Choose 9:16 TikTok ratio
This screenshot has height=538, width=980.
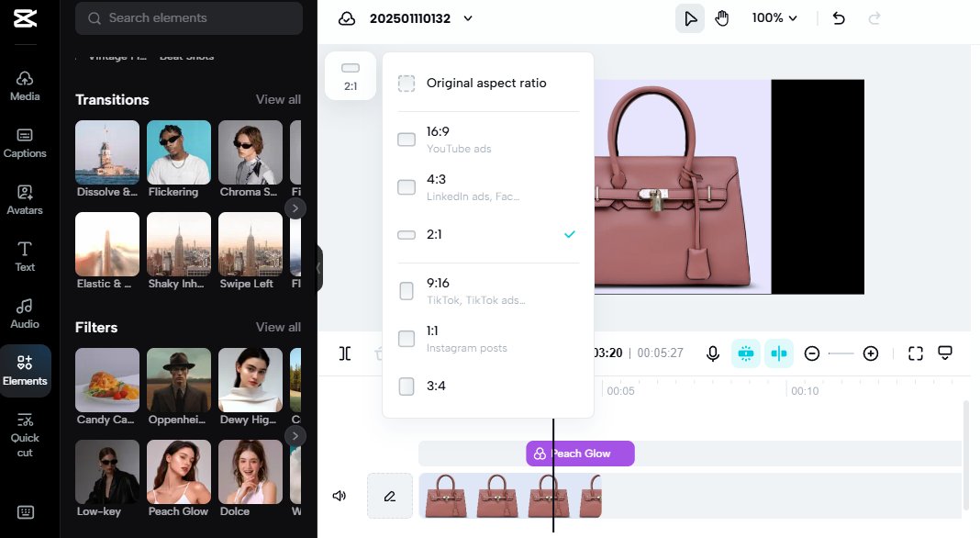[x=488, y=291]
